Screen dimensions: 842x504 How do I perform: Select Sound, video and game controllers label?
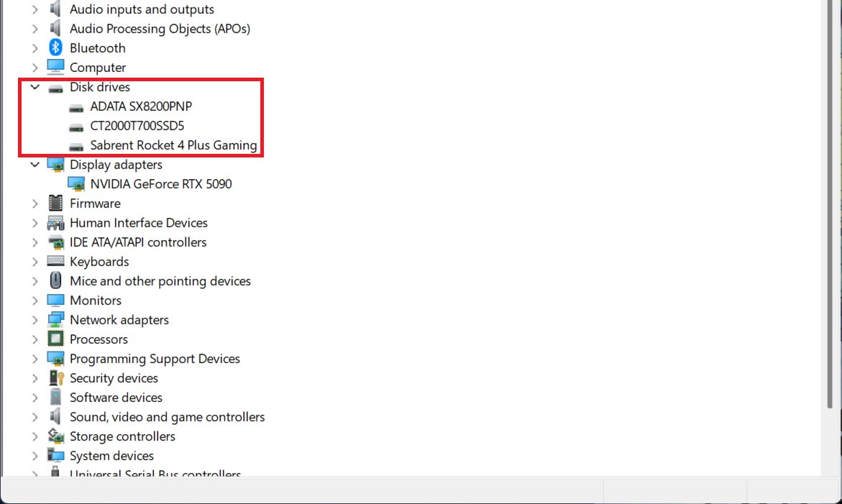tap(167, 416)
